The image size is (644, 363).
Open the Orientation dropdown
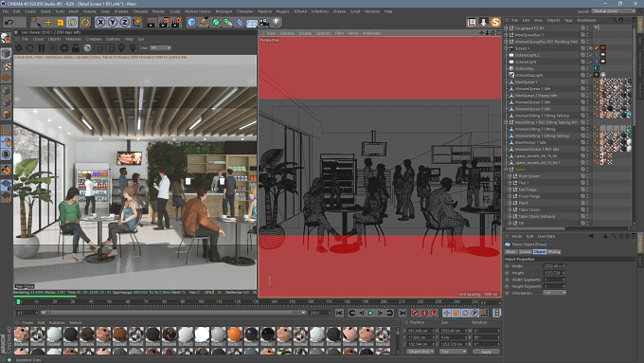[555, 293]
